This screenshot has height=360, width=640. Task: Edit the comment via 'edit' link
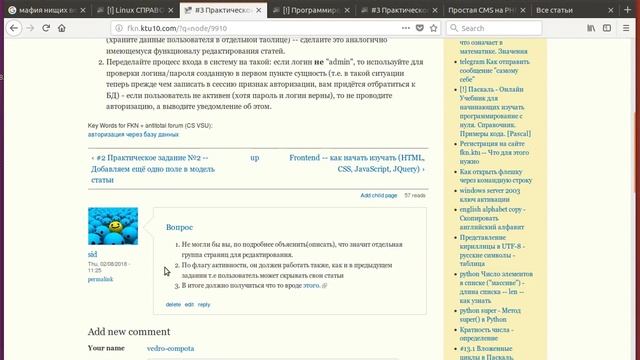point(189,304)
